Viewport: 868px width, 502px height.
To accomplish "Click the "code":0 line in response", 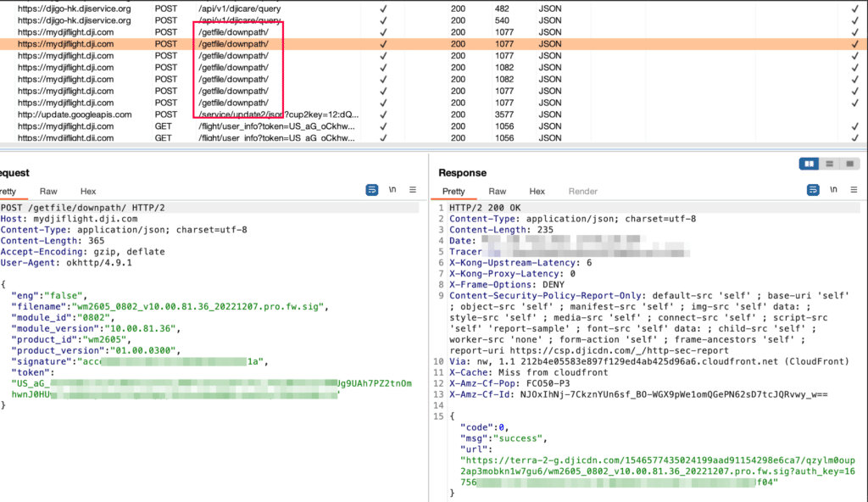I will (484, 427).
